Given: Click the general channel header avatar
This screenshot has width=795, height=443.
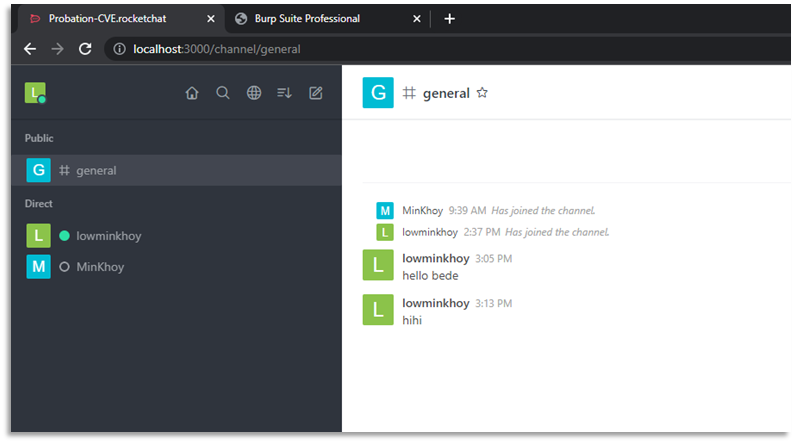Looking at the screenshot, I should click(x=378, y=93).
